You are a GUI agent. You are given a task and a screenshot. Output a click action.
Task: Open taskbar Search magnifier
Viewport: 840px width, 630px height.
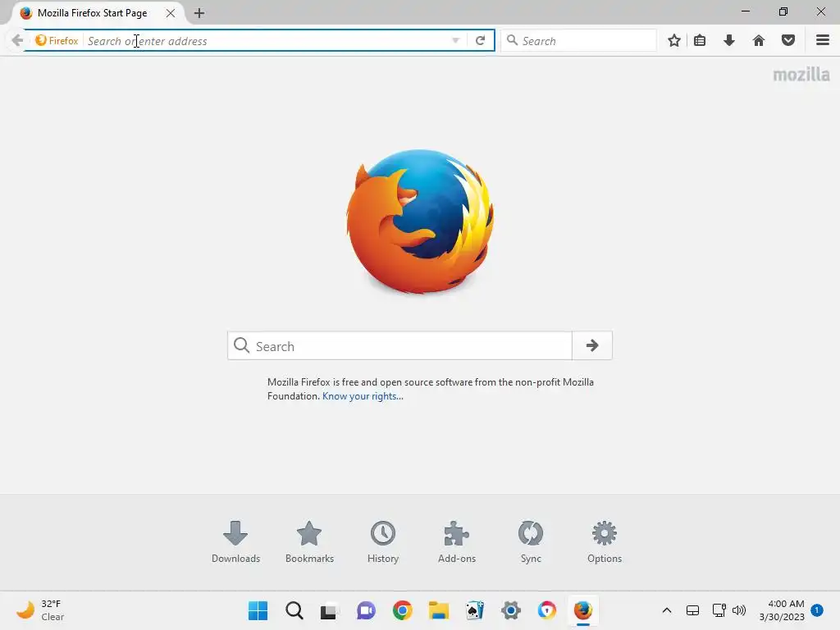pos(294,610)
